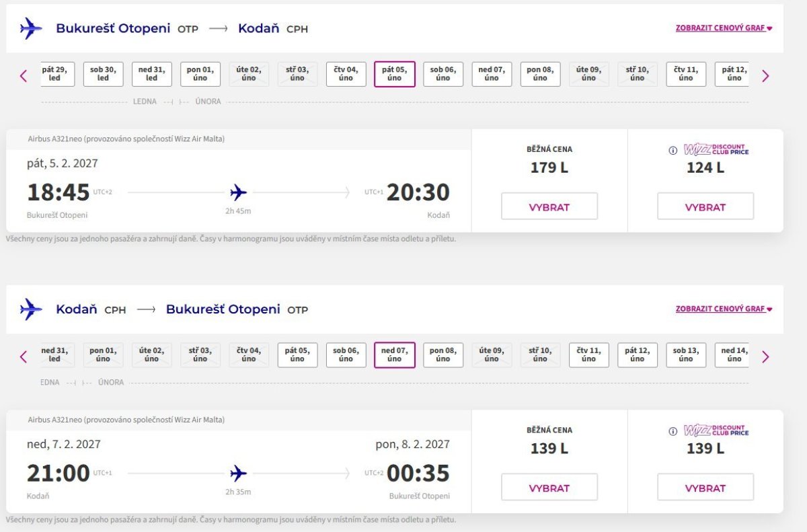Image resolution: width=807 pixels, height=532 pixels.
Task: Click previous dates arrow for return flight
Action: tap(24, 357)
